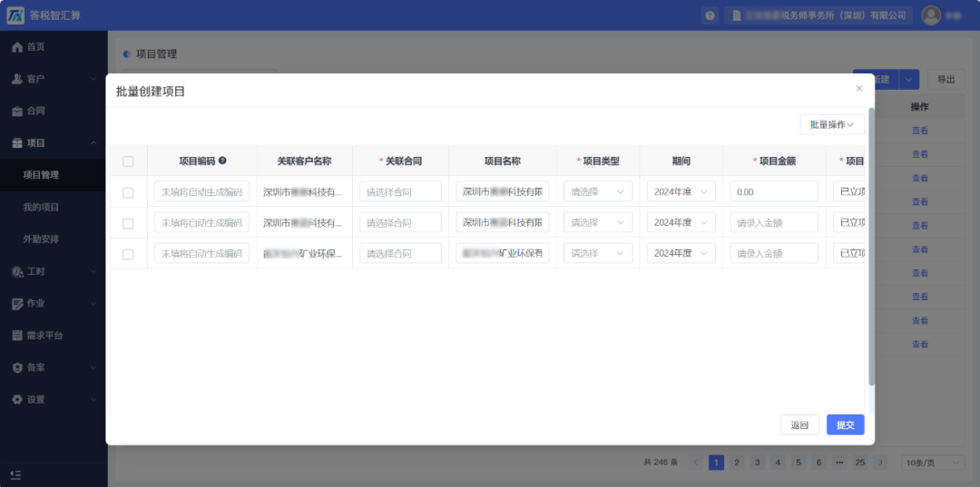Expand the 备案 sidebar menu
Viewport: 980px width, 487px height.
(x=93, y=368)
